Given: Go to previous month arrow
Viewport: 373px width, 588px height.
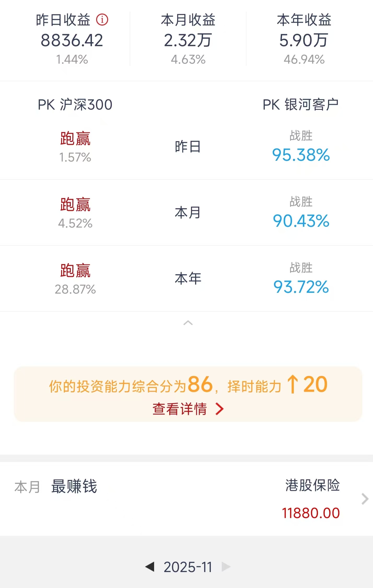Looking at the screenshot, I should pos(150,567).
